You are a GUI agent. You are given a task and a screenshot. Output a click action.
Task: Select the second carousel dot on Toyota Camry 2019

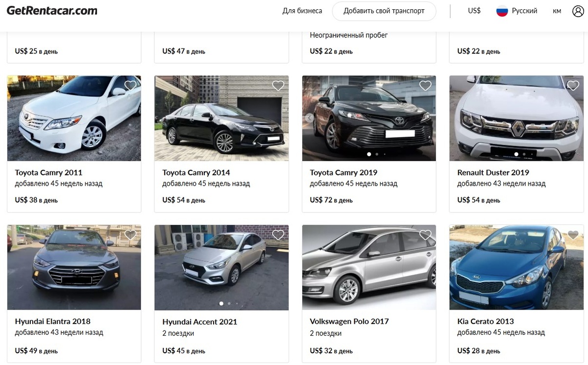pyautogui.click(x=377, y=154)
